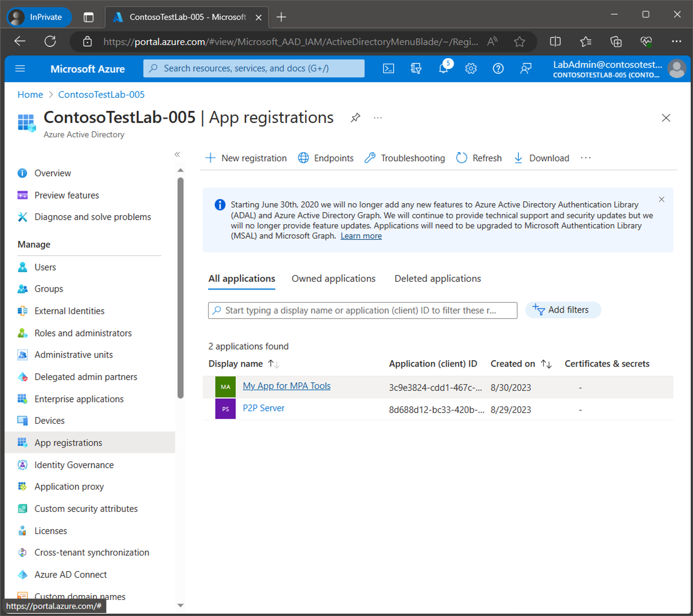Select client ID 3c9e3824-cdd1-467c
Screen dimensions: 693x616
point(435,387)
